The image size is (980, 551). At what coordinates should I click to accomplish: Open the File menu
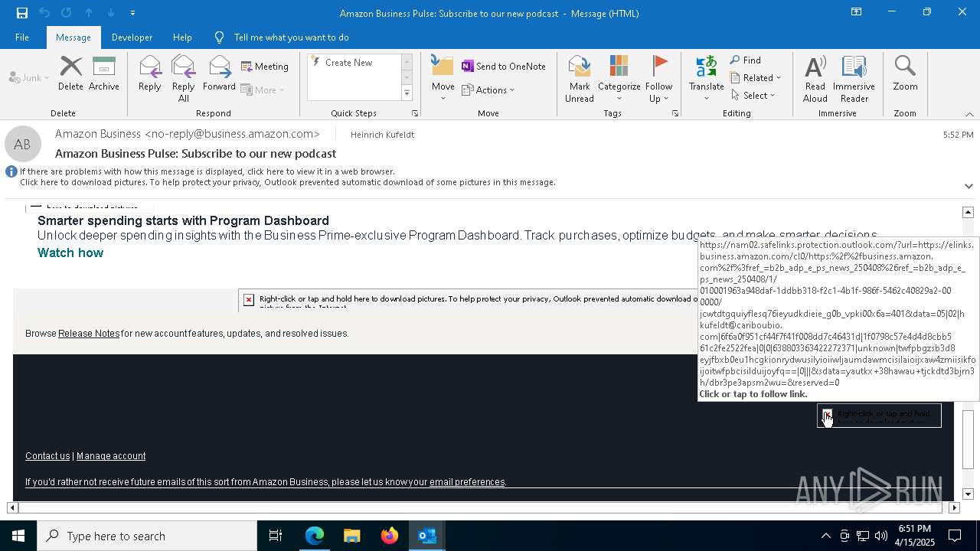22,37
